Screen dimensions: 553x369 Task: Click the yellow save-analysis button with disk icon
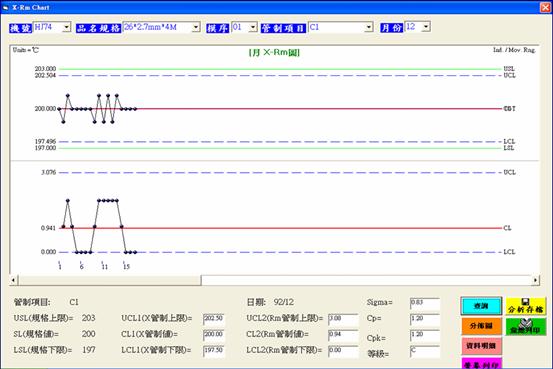click(x=525, y=306)
